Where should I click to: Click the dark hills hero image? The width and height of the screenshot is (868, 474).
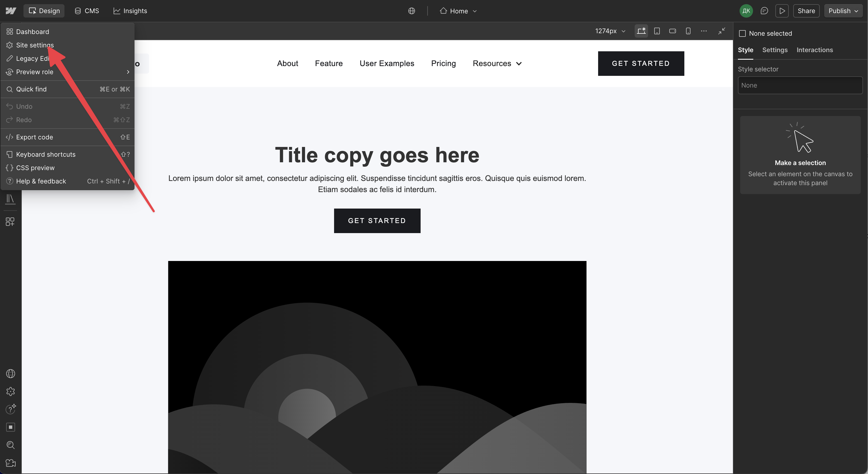click(x=377, y=367)
